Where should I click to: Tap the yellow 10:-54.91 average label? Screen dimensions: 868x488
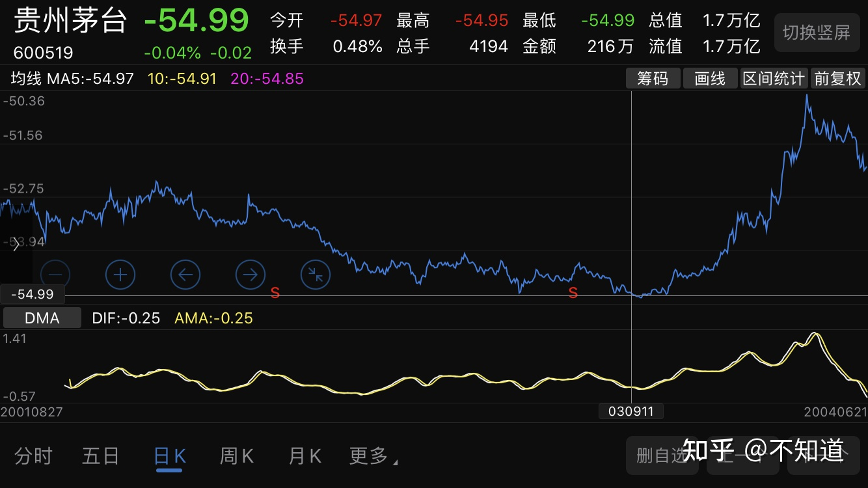(x=182, y=79)
